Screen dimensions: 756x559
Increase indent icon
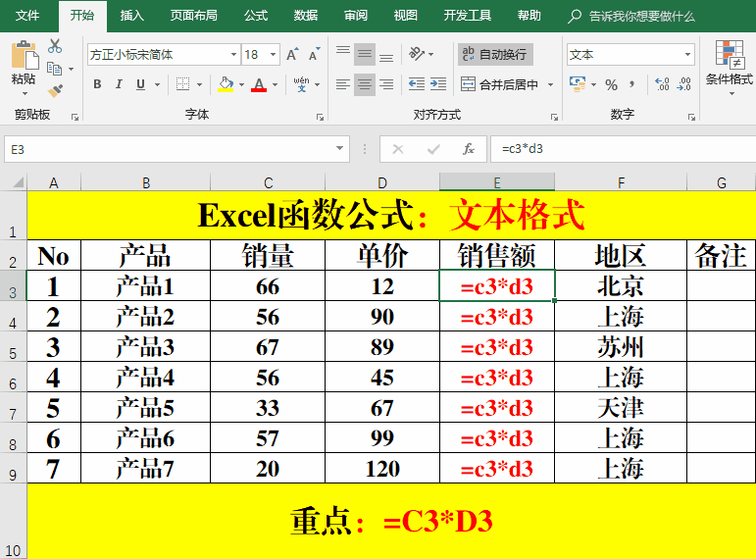438,84
